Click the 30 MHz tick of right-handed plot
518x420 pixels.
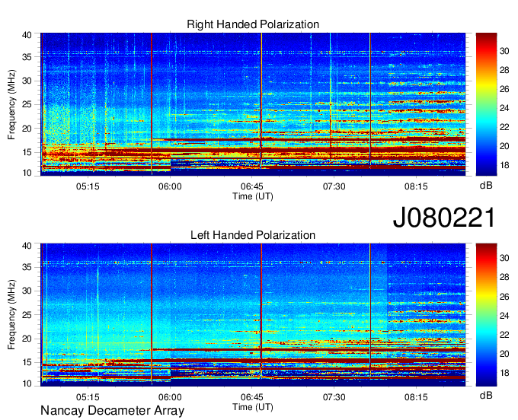[x=27, y=81]
